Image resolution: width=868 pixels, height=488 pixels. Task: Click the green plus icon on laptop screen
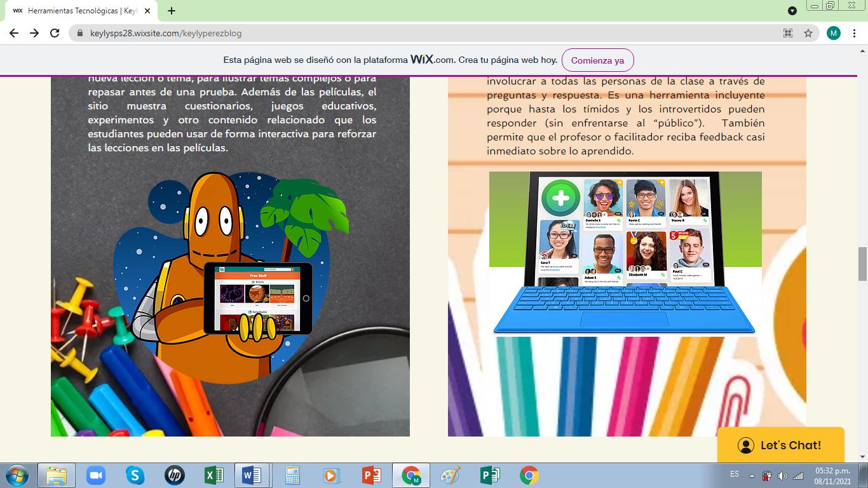point(560,198)
